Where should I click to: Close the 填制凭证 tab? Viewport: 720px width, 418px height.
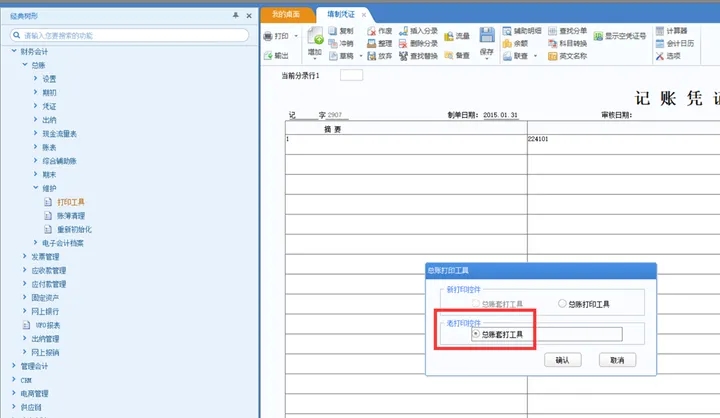tap(364, 15)
